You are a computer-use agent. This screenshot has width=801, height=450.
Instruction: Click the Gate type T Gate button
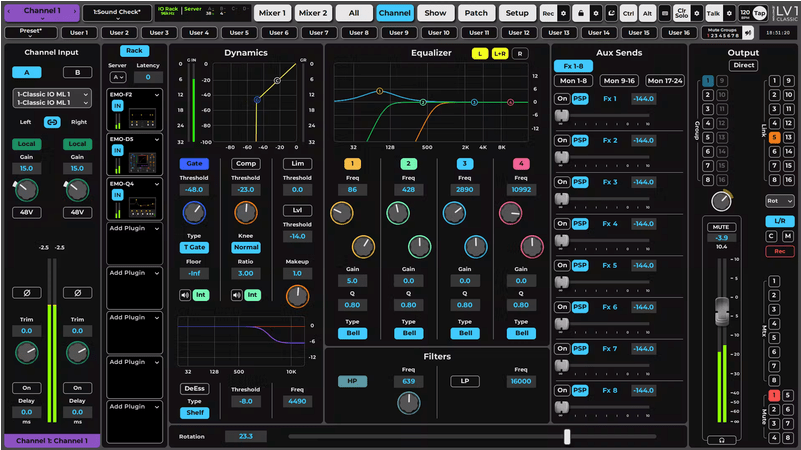pos(195,247)
